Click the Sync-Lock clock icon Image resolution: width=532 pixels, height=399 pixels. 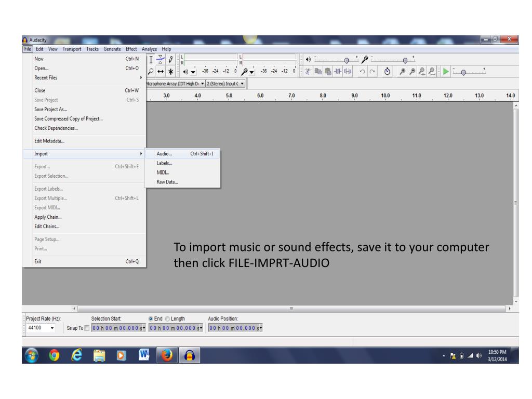click(387, 71)
